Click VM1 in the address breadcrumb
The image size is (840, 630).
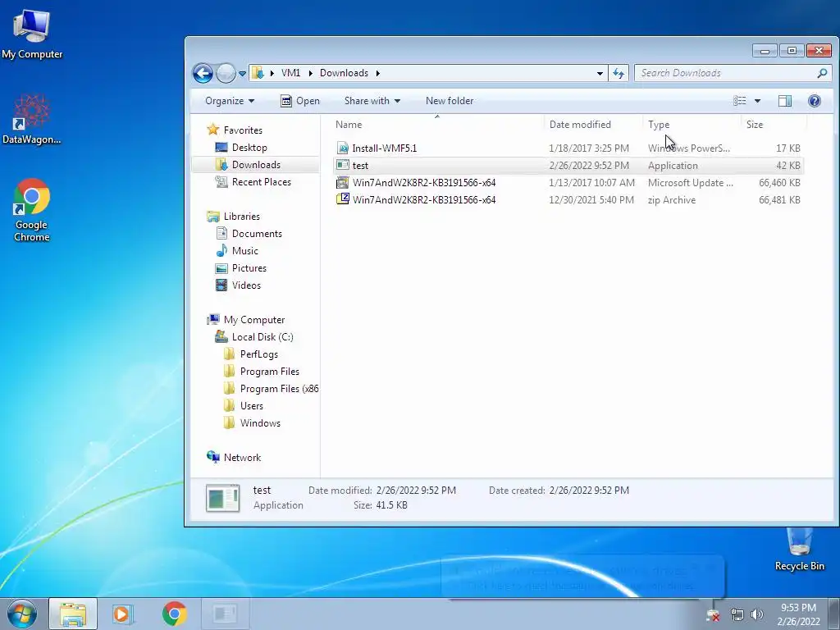(x=291, y=73)
